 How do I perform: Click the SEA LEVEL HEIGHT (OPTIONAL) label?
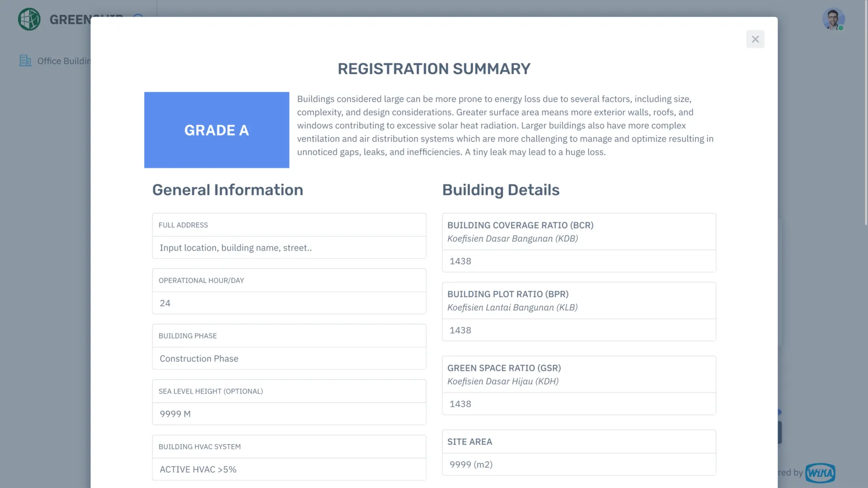210,391
